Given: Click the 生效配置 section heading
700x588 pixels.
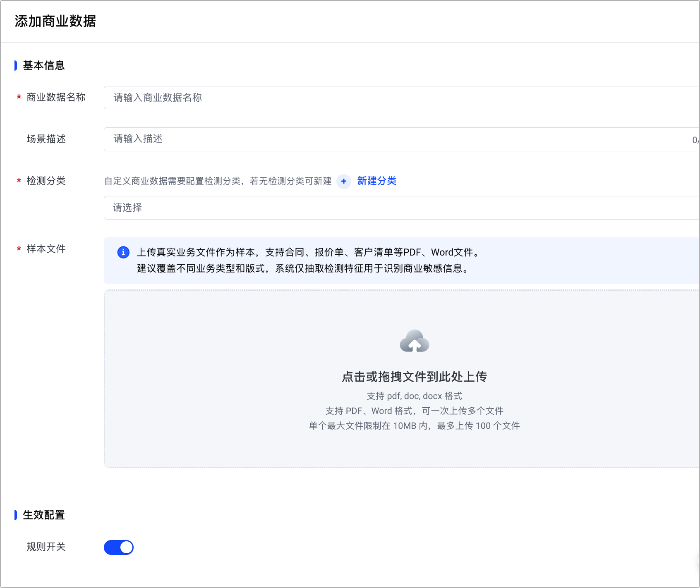Looking at the screenshot, I should pos(44,515).
